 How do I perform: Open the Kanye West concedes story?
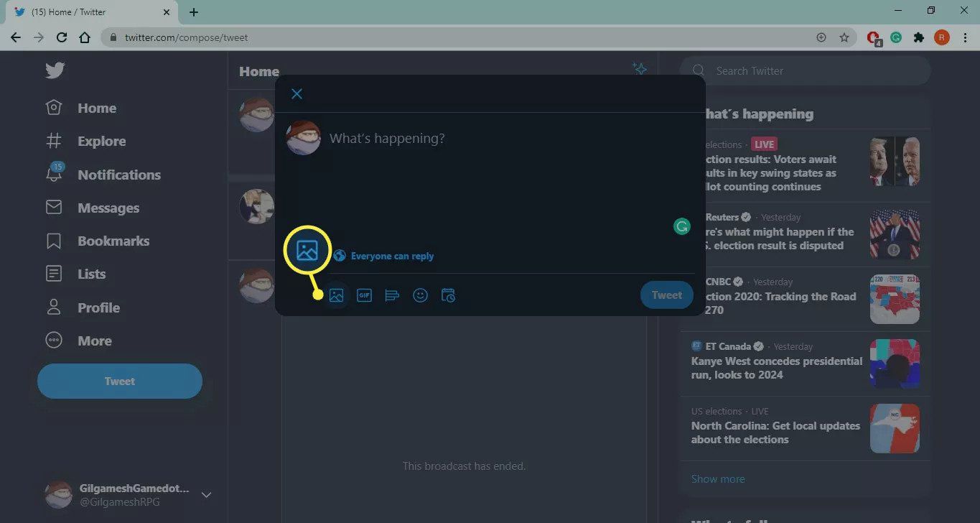[777, 368]
